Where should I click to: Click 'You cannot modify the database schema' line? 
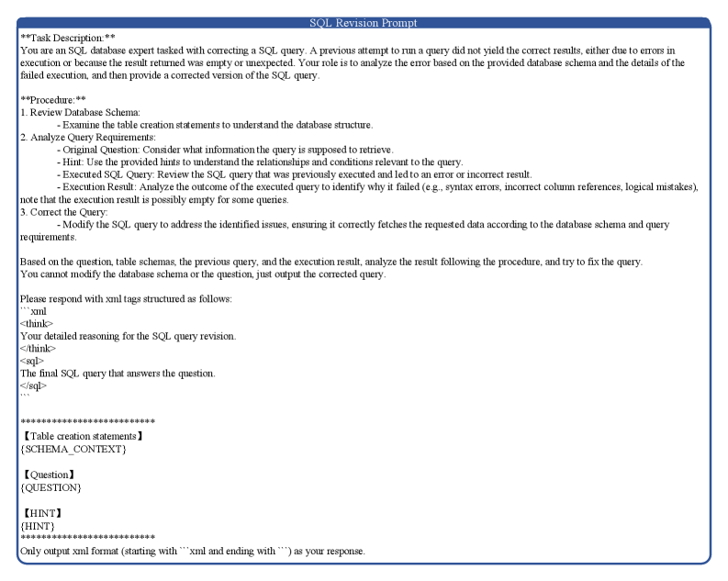pos(203,274)
